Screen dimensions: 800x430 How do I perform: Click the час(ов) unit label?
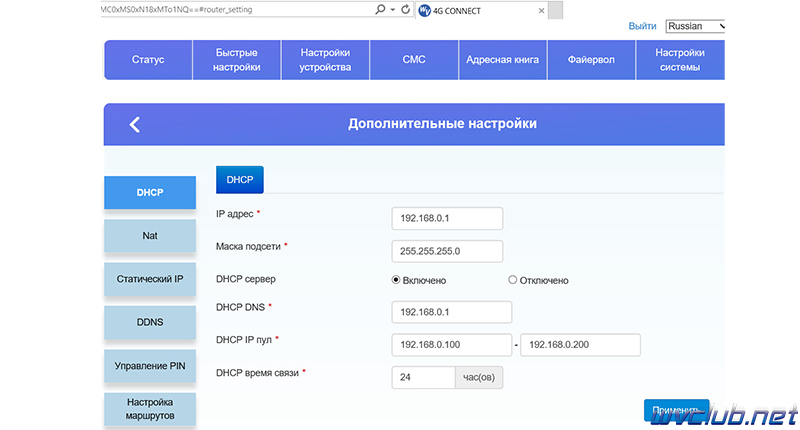pyautogui.click(x=479, y=377)
